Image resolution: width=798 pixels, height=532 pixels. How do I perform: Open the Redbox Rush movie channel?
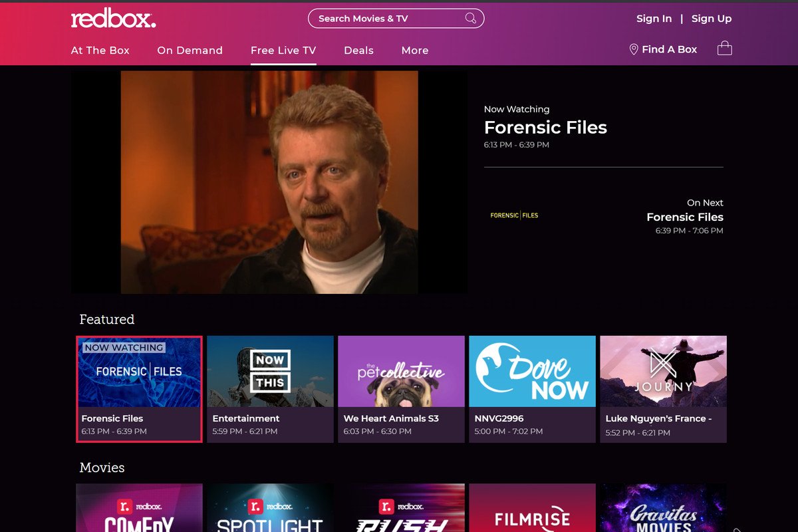[x=401, y=508]
